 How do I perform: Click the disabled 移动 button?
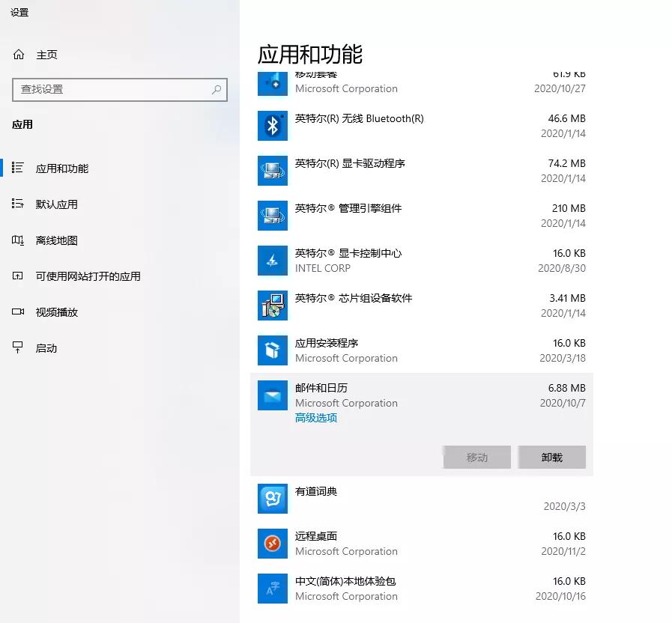(x=476, y=457)
